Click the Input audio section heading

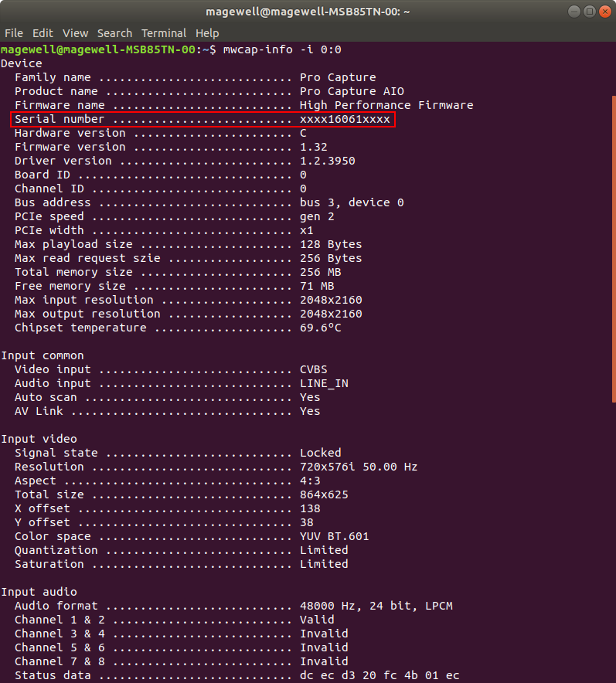click(39, 593)
